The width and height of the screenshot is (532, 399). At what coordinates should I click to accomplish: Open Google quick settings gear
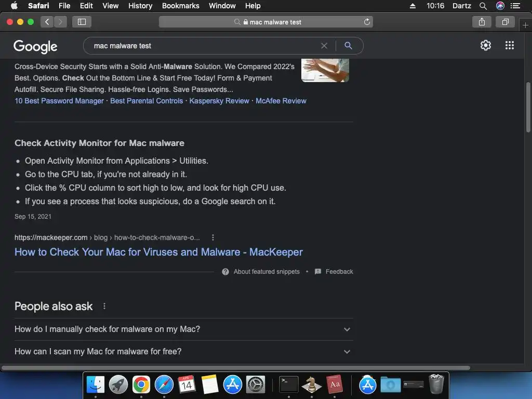486,45
